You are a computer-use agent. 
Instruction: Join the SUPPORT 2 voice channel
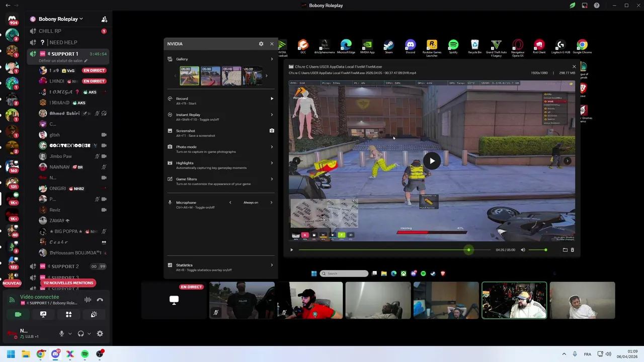(x=68, y=266)
